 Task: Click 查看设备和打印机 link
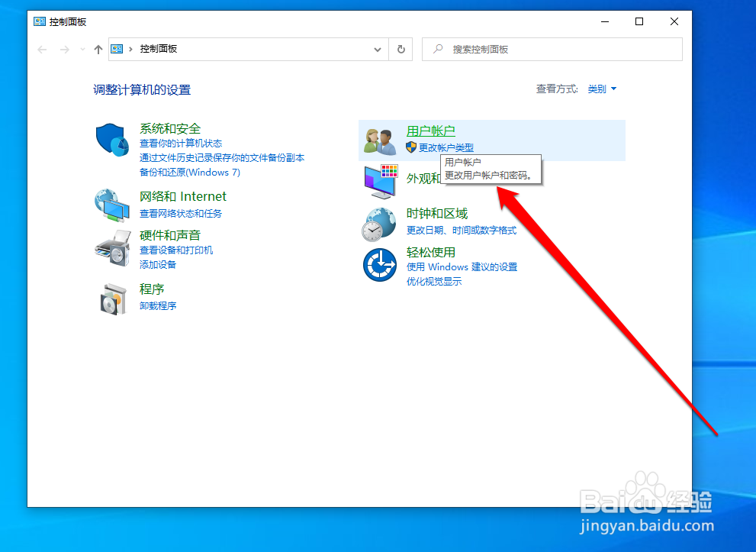176,250
